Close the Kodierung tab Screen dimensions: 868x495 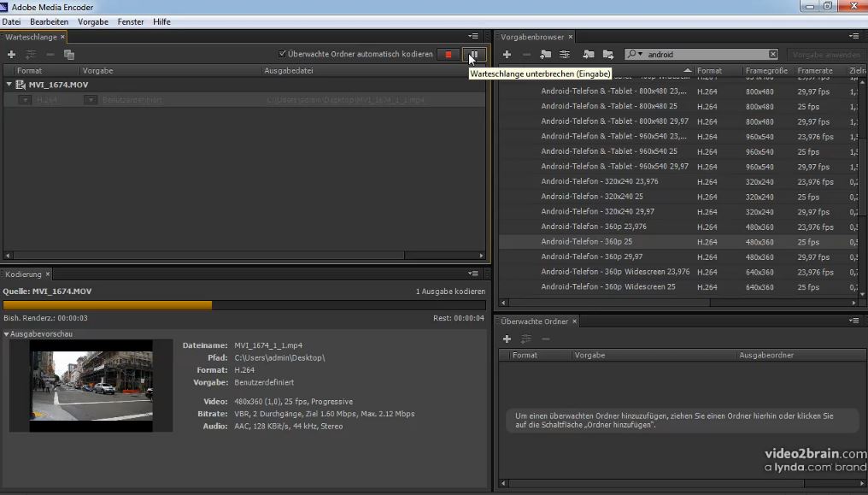click(48, 274)
